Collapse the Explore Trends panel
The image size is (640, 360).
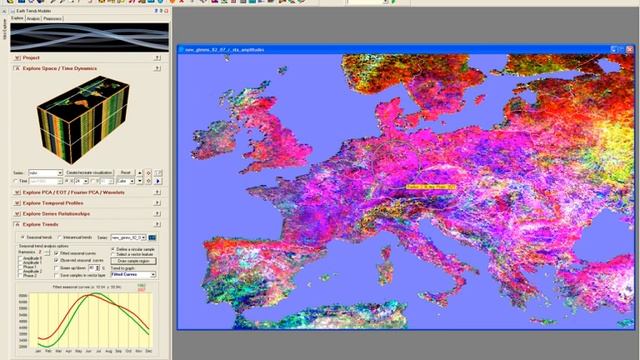click(x=17, y=224)
